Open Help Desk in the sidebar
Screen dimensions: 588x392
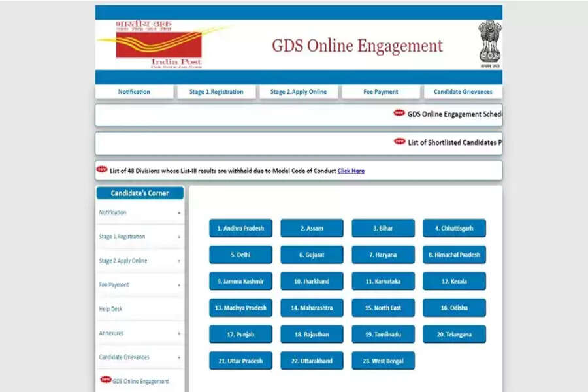pos(111,309)
